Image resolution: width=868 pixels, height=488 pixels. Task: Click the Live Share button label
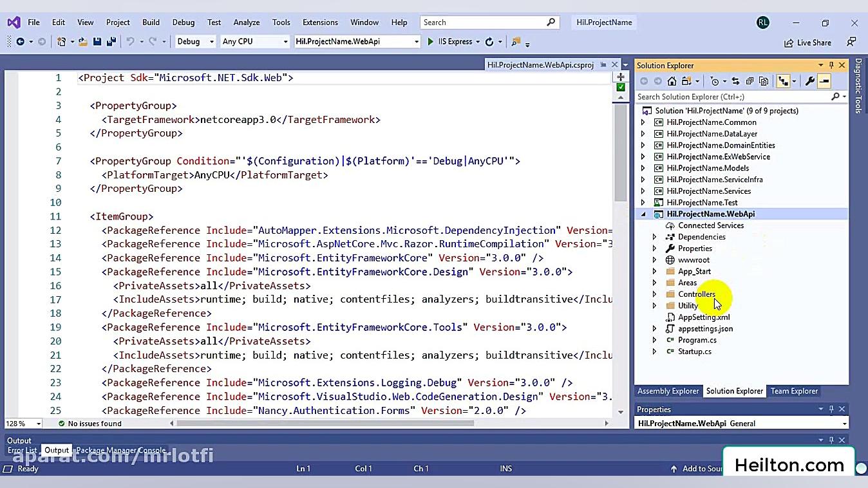pyautogui.click(x=814, y=42)
